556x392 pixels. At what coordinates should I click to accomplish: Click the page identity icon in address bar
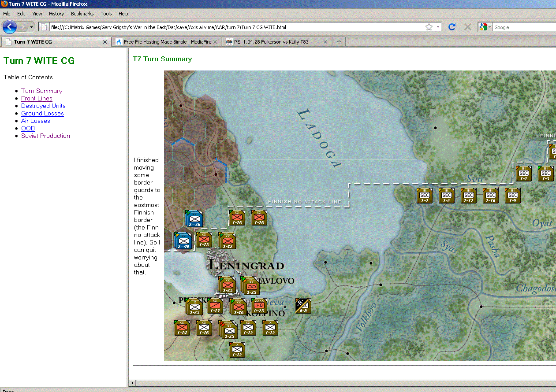click(x=44, y=27)
